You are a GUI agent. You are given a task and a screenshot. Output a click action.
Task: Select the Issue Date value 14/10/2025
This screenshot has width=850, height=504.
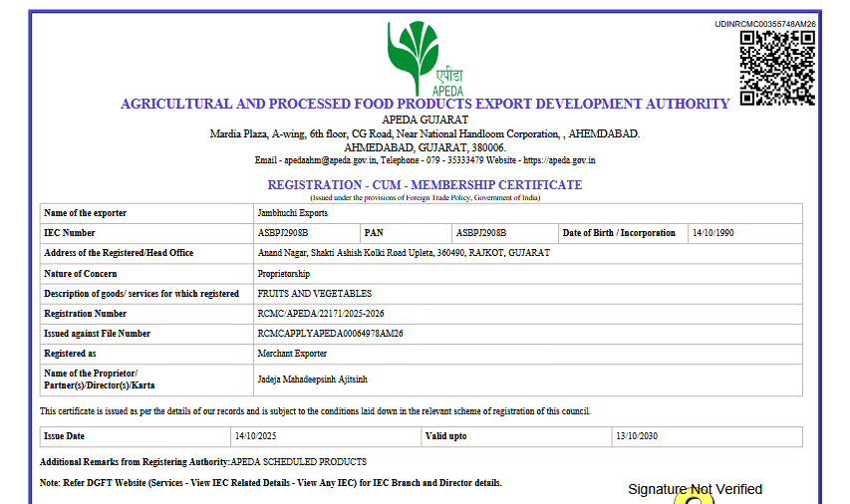(257, 436)
